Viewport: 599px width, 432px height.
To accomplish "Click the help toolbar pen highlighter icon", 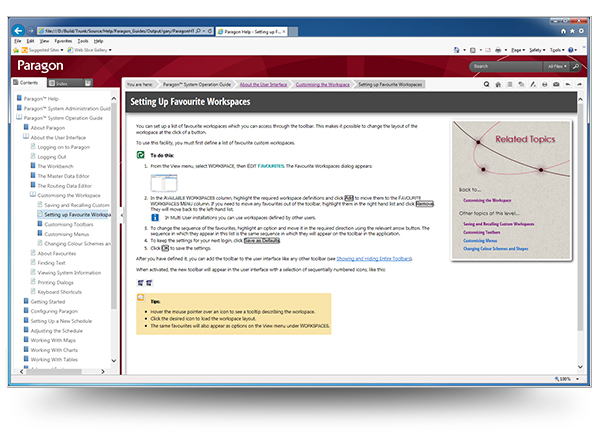I will click(533, 84).
